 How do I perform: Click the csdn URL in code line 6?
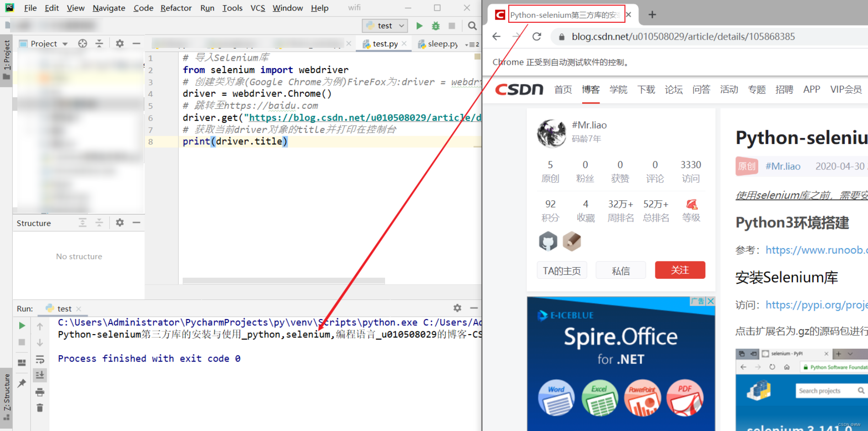pyautogui.click(x=365, y=117)
